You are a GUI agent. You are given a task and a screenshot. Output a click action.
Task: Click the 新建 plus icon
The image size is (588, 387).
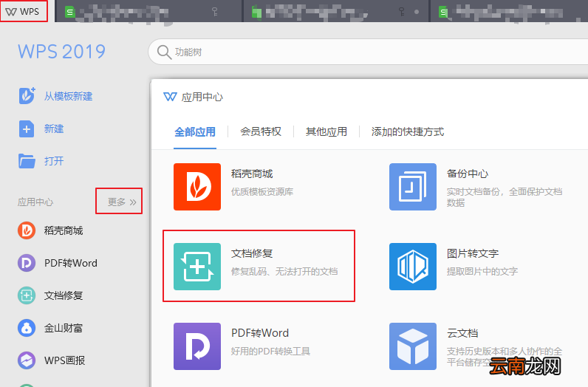point(27,129)
